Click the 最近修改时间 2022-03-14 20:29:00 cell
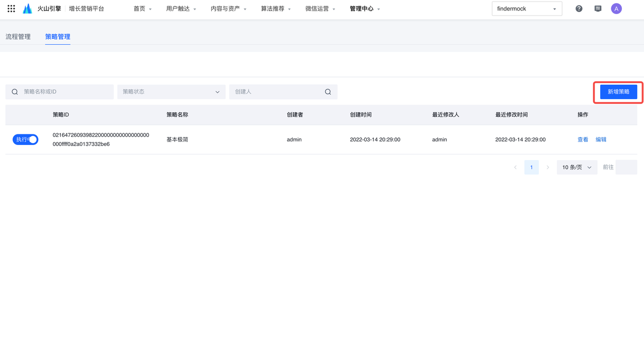This screenshot has height=359, width=644. 520,139
